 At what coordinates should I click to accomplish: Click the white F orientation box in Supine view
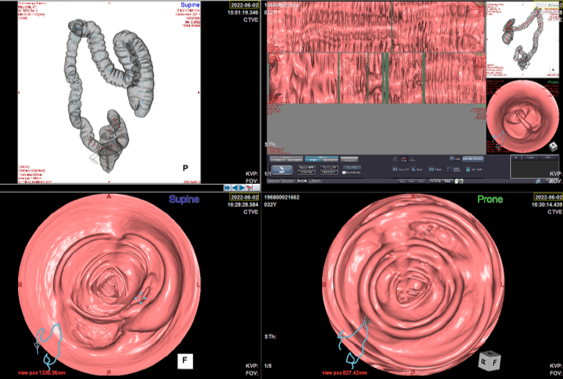pos(185,361)
